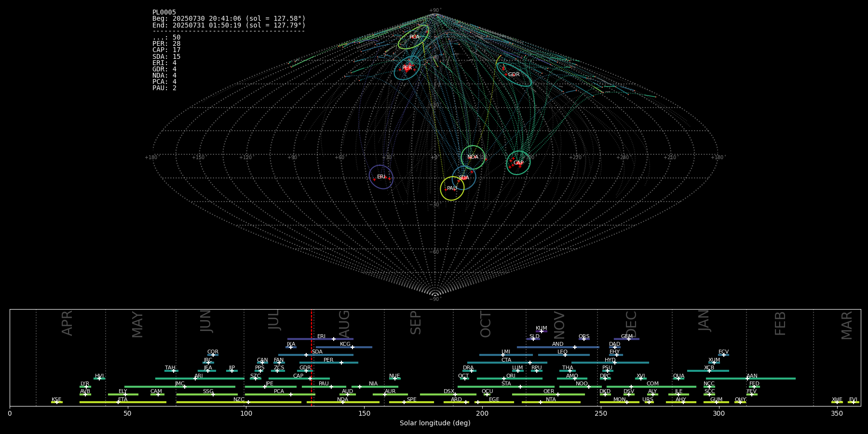
Task: Select the yellow PAU radiant circle on map
Action: [452, 189]
